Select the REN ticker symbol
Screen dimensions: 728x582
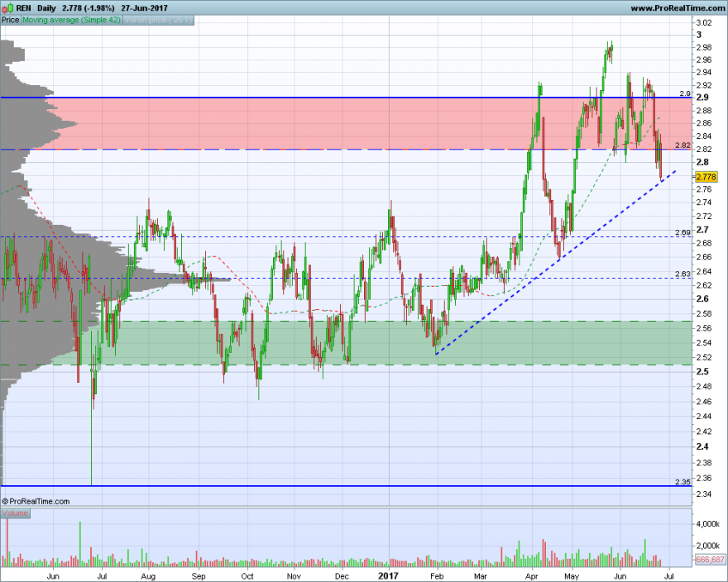pyautogui.click(x=23, y=8)
